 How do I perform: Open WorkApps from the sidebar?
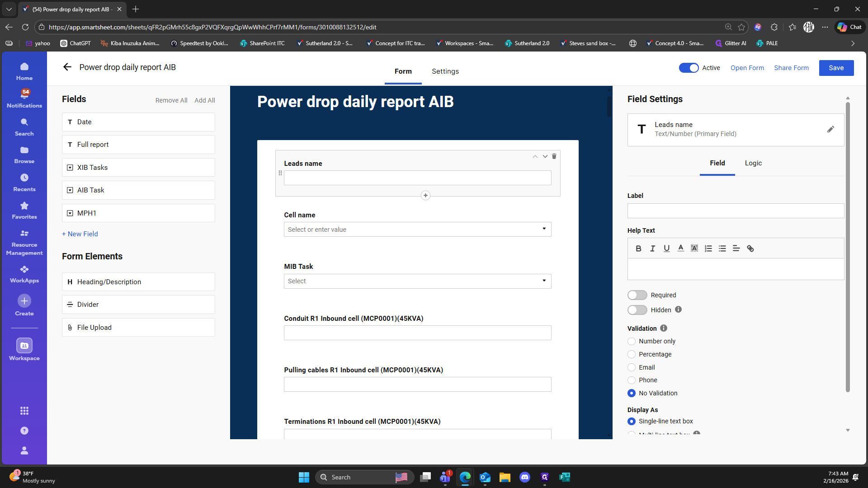point(24,274)
